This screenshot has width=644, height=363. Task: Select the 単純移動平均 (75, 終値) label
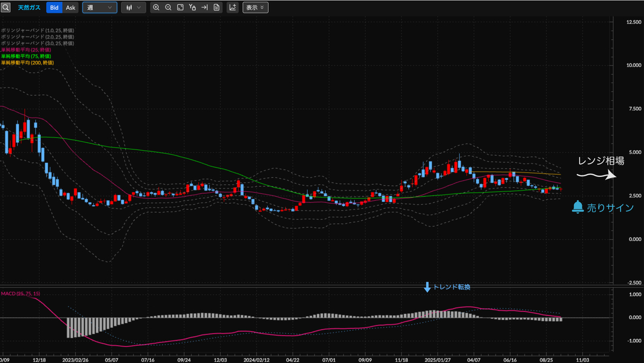point(26,56)
